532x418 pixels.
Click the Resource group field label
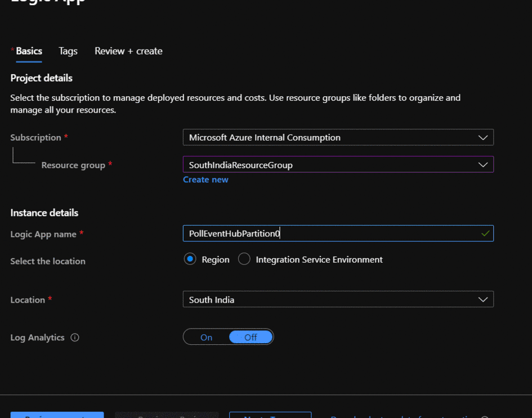click(x=73, y=165)
